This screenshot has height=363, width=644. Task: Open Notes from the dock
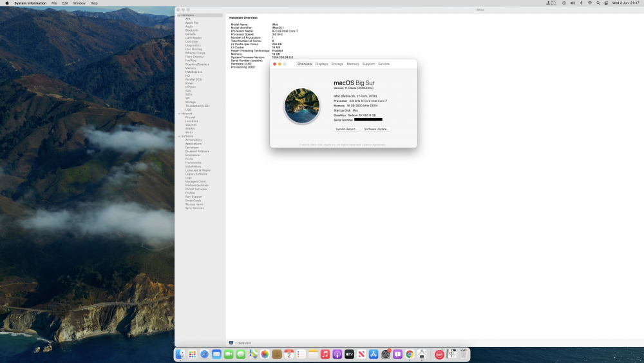click(x=313, y=354)
